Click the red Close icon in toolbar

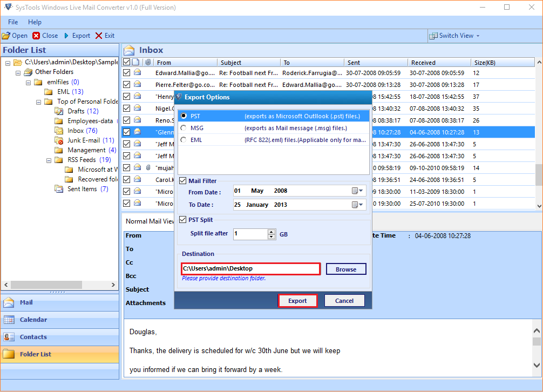36,36
